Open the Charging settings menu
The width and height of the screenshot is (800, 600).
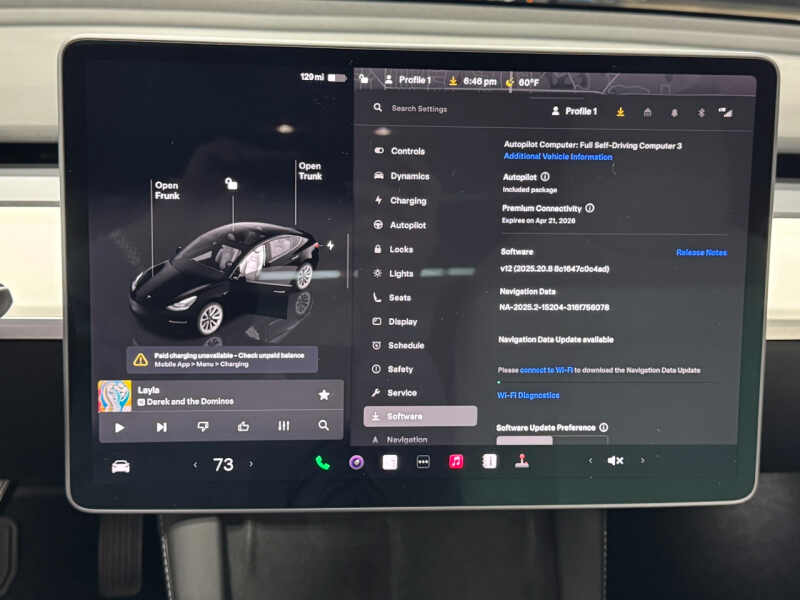click(x=407, y=200)
